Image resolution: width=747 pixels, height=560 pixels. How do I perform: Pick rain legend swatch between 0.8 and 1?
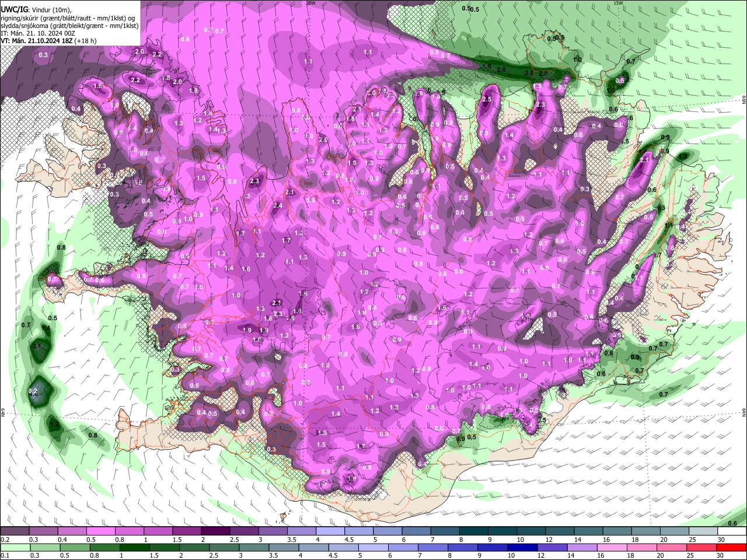pyautogui.click(x=104, y=548)
